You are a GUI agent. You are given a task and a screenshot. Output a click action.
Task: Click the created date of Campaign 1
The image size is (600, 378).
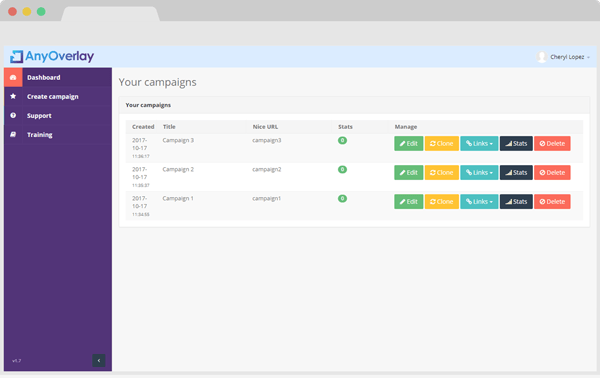140,206
